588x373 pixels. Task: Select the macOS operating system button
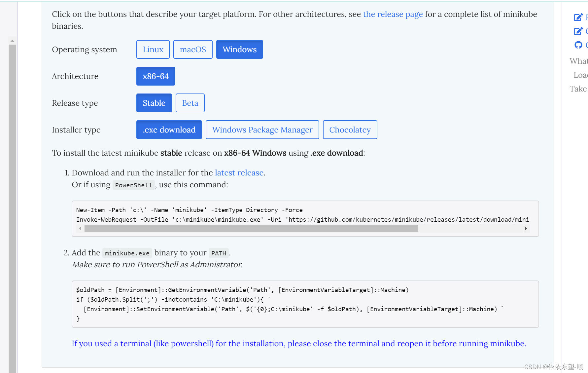click(x=193, y=50)
